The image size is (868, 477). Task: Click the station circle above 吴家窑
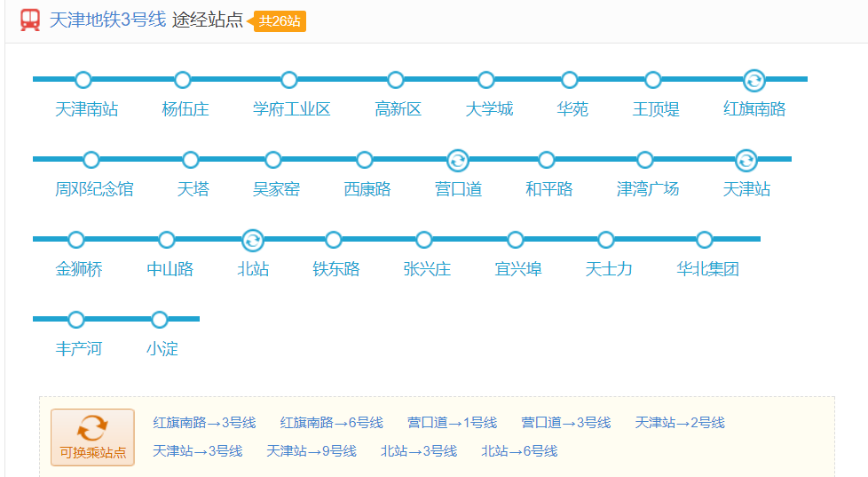(273, 160)
